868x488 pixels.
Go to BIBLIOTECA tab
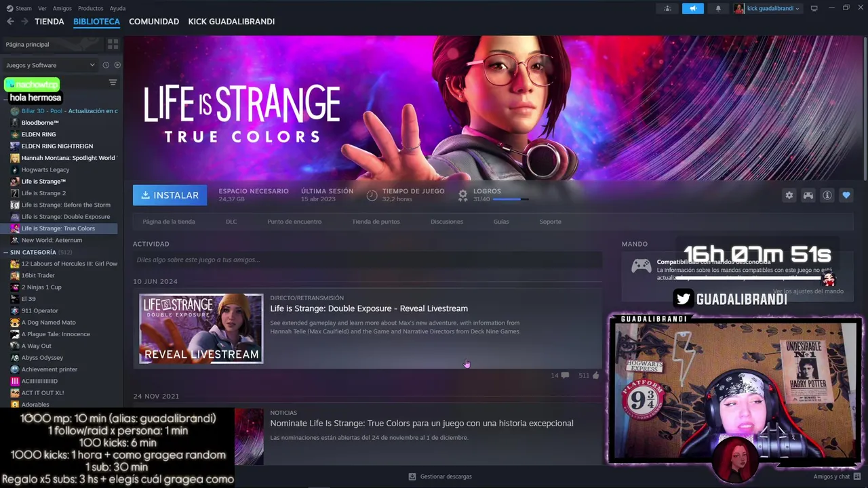point(96,22)
